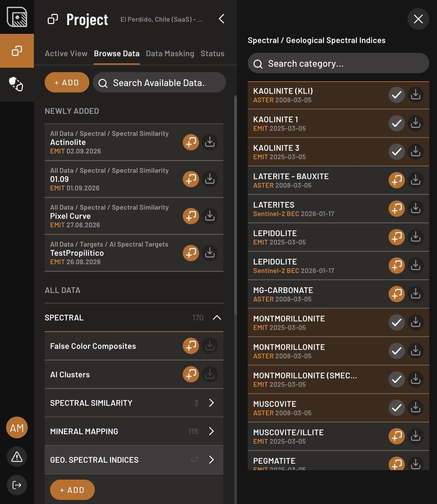Uncheck MUSCOVITE ASTER layer

(397, 408)
